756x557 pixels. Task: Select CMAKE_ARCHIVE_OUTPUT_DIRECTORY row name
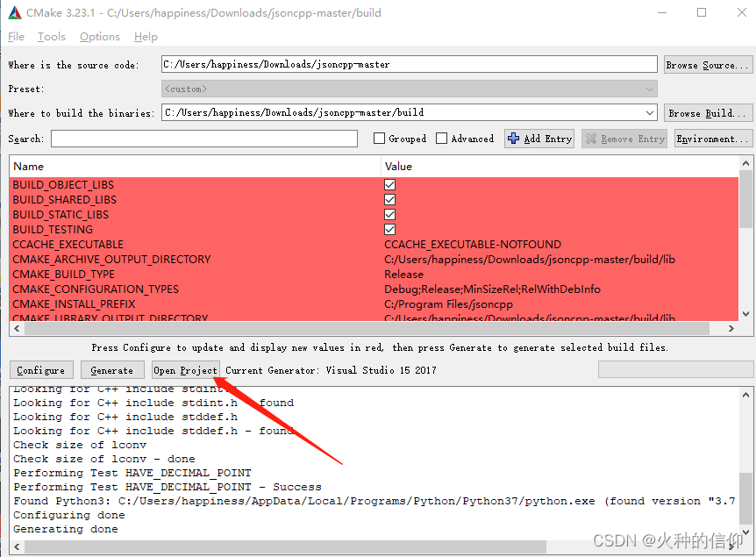click(x=111, y=260)
